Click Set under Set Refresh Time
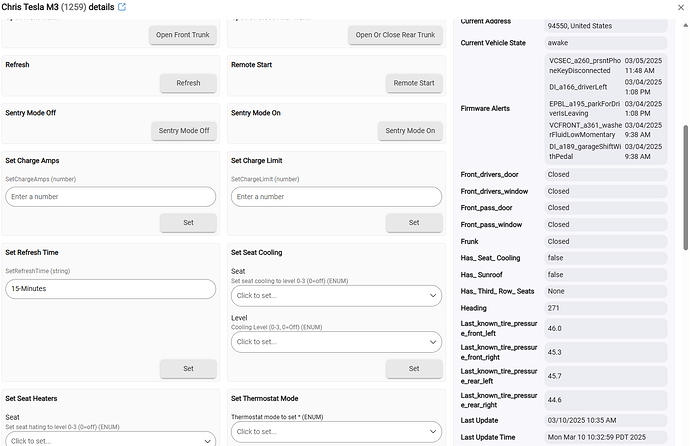The image size is (690, 446). pyautogui.click(x=188, y=369)
